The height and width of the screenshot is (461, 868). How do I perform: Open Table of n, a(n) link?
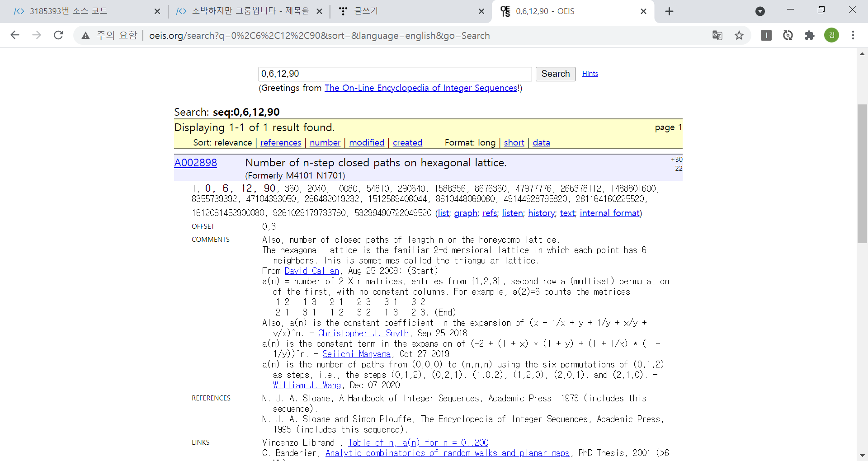pos(418,442)
